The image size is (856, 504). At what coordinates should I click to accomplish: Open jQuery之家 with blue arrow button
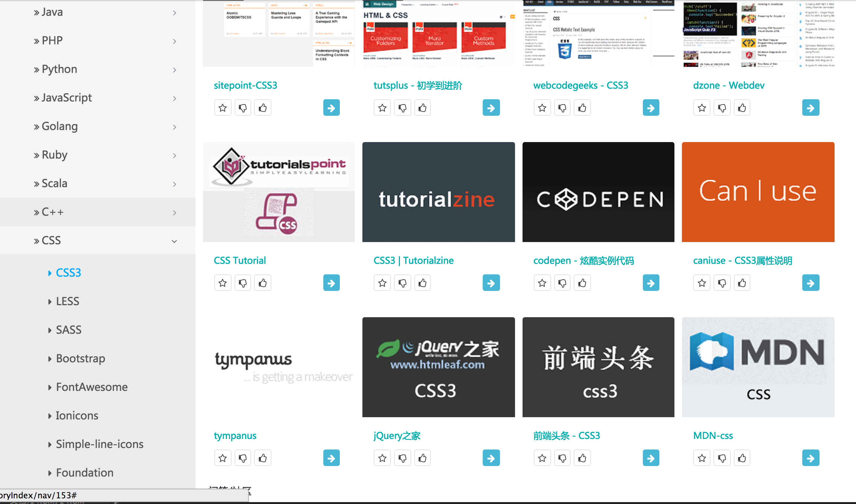coord(491,458)
